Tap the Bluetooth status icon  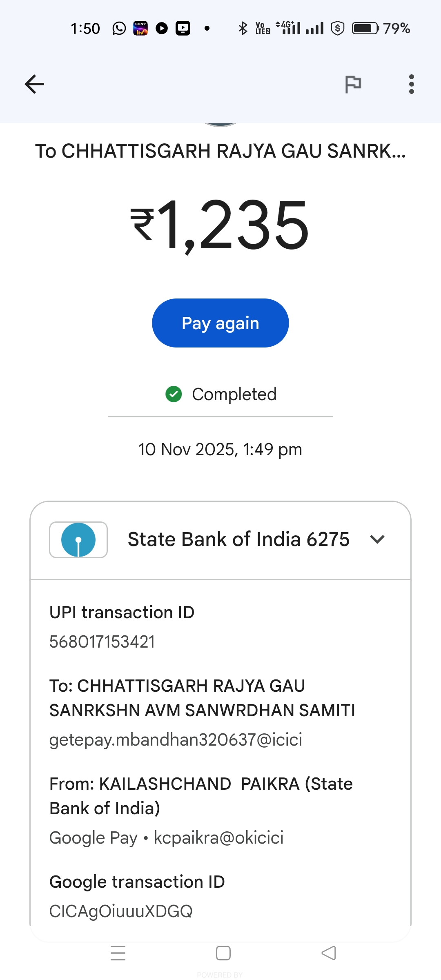tap(243, 28)
